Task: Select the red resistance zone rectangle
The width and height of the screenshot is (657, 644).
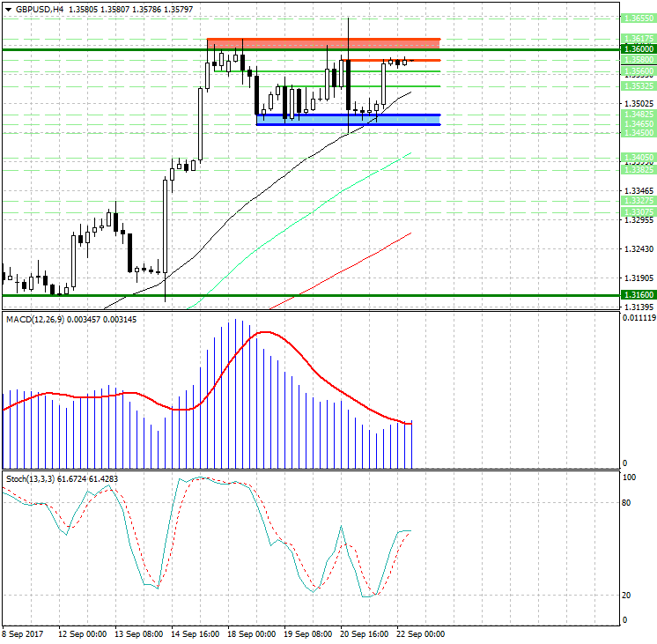Action: tap(322, 43)
